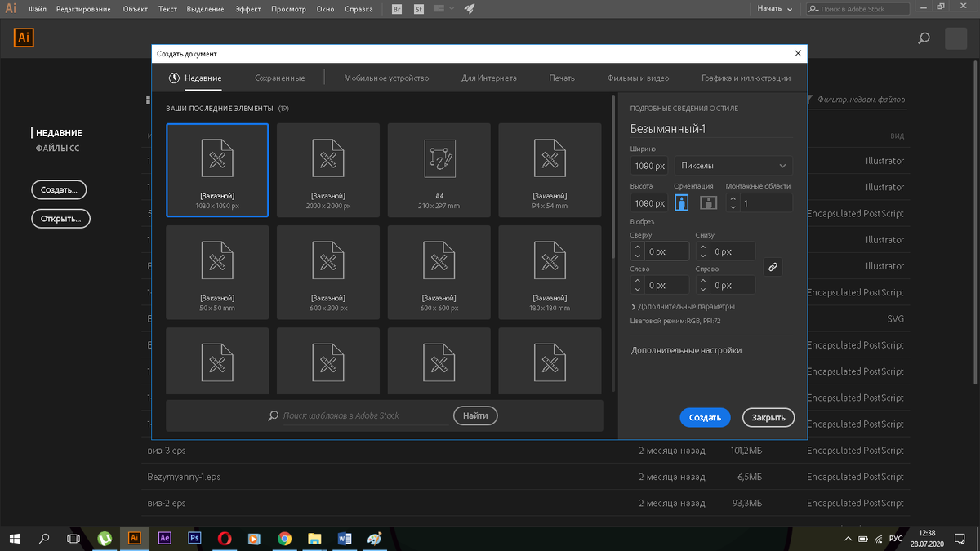Image resolution: width=980 pixels, height=551 pixels.
Task: Open the Объект menu
Action: 136,9
